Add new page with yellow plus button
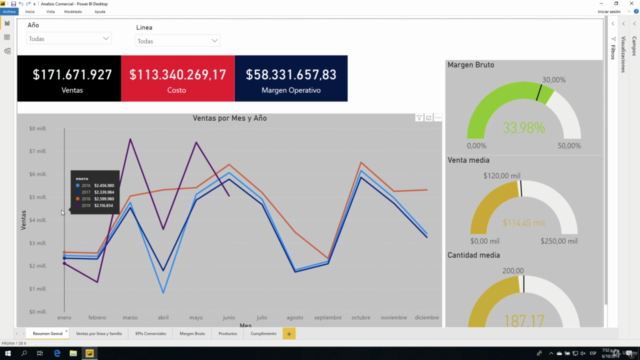Viewport: 640px width, 360px height. tap(289, 334)
